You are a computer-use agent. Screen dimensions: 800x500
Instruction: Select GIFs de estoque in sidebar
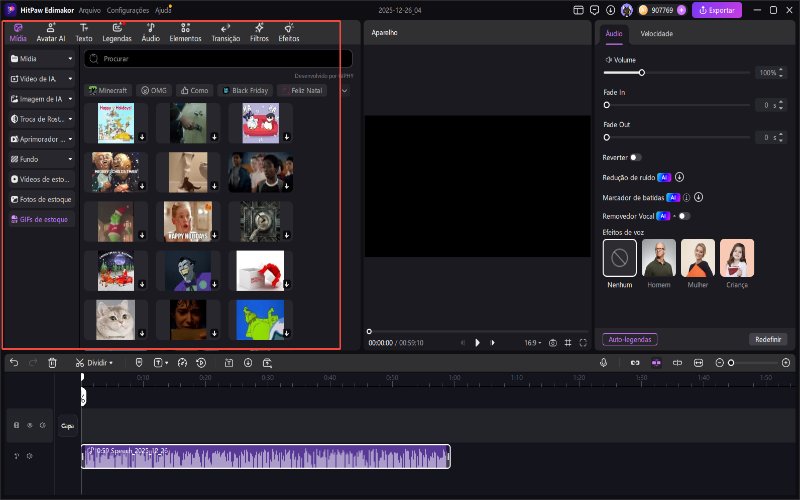[41, 219]
